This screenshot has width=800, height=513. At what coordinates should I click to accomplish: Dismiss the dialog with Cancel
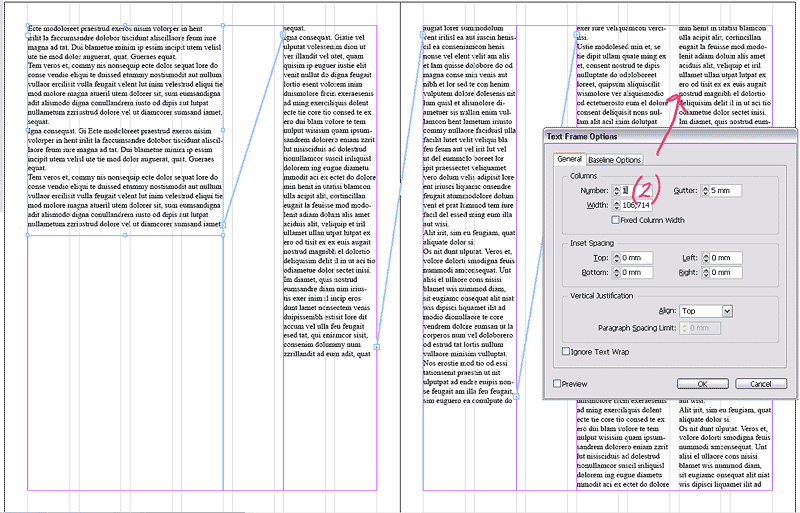(761, 384)
